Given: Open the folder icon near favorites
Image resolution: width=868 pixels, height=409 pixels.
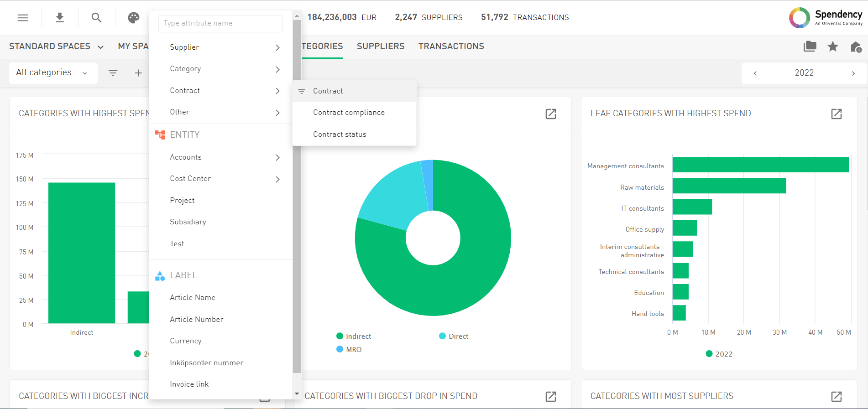Looking at the screenshot, I should (x=810, y=47).
